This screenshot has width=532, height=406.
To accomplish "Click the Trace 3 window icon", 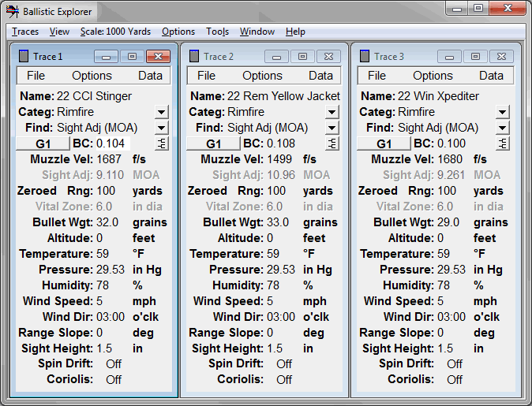I will pyautogui.click(x=365, y=56).
